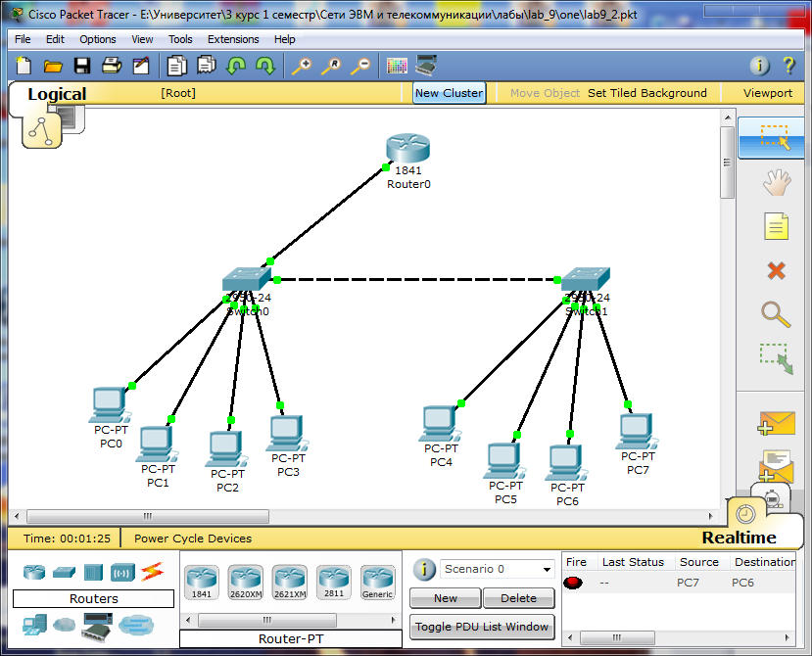Click Power Cycle Devices
Image resolution: width=812 pixels, height=656 pixels.
point(193,539)
